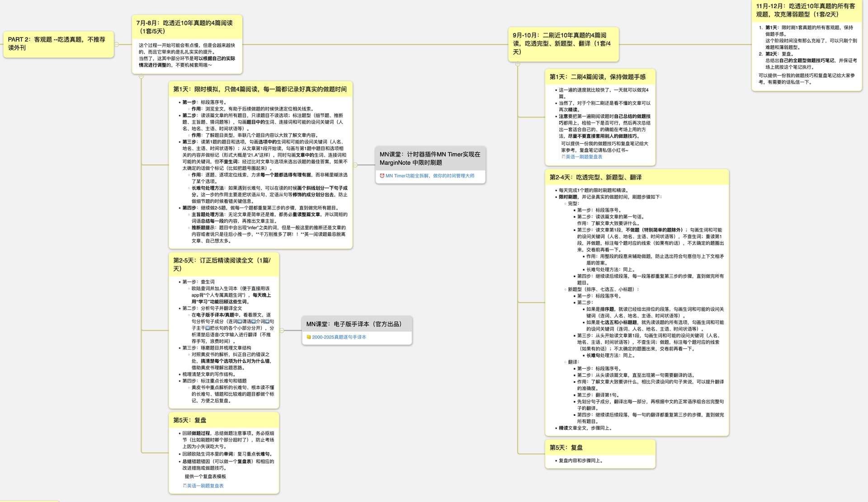Click the 第1天 限时模拟 card header

(x=260, y=89)
